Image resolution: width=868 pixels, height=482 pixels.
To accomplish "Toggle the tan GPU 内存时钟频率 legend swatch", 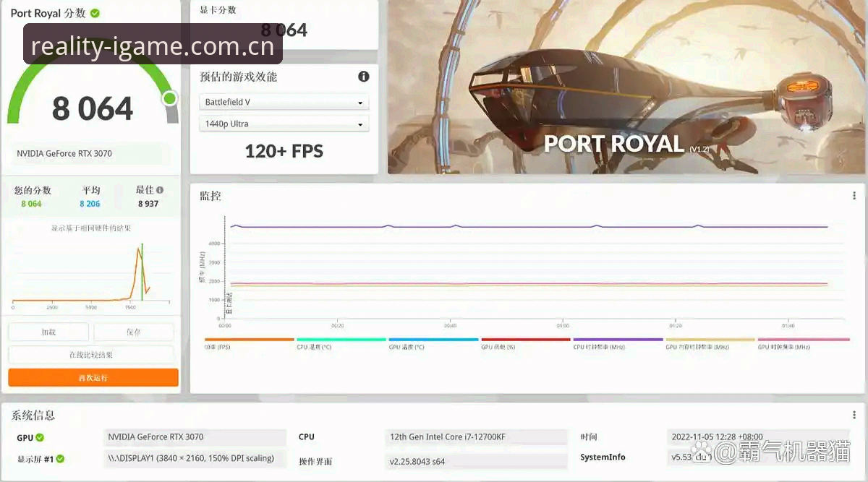I will [710, 339].
